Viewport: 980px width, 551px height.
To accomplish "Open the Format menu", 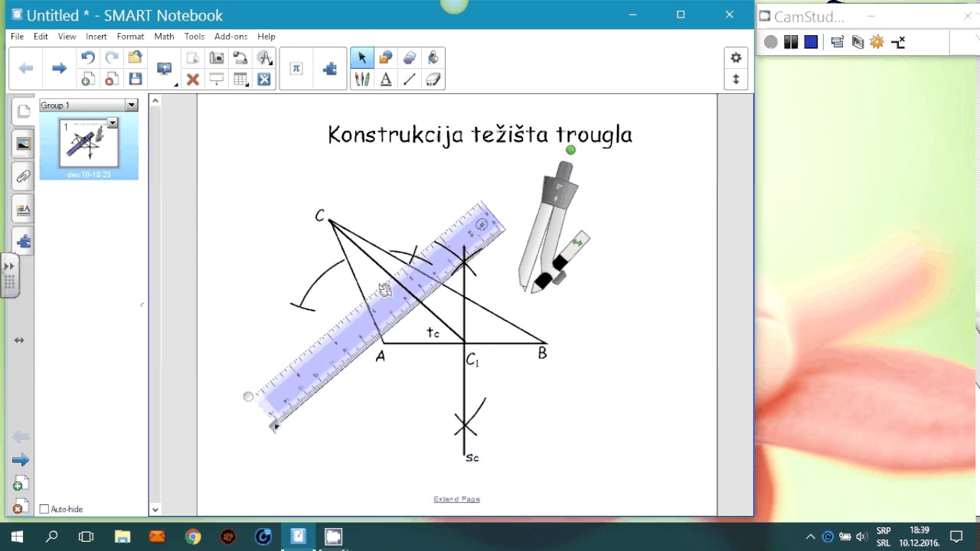I will tap(130, 36).
